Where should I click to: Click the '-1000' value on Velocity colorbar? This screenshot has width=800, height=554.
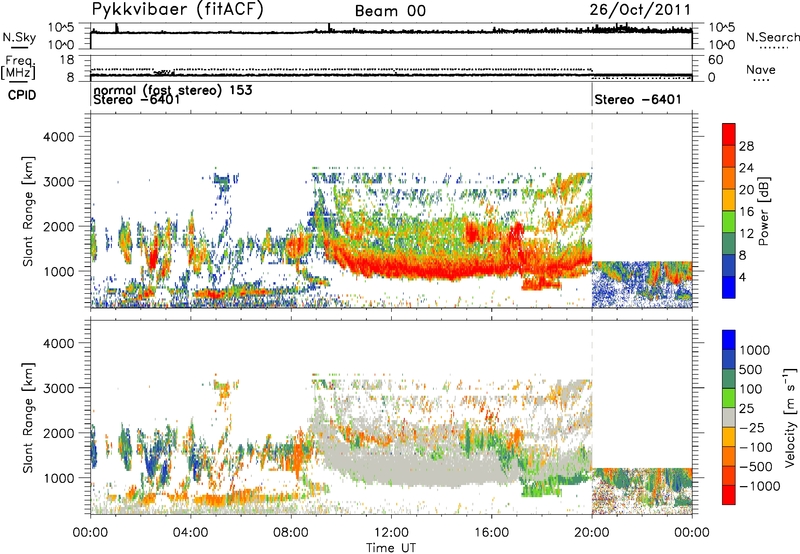(x=760, y=486)
